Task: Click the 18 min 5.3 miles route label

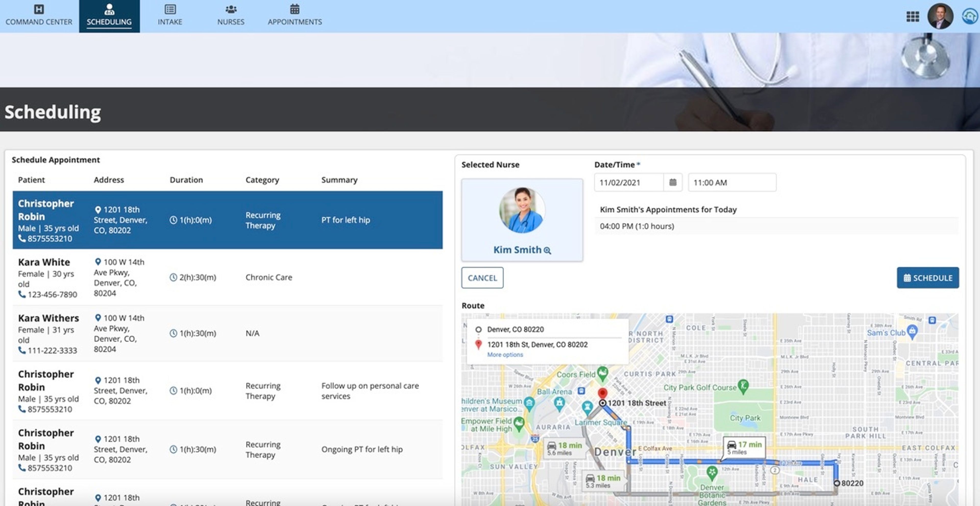Action: tap(603, 481)
